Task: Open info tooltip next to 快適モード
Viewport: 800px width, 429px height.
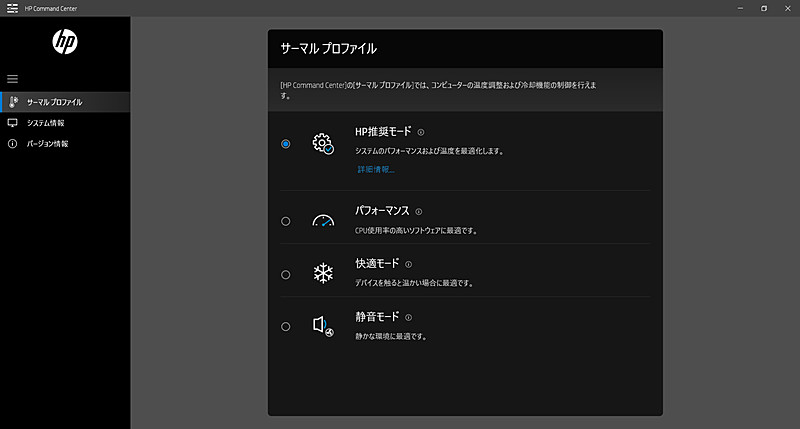Action: coord(409,264)
